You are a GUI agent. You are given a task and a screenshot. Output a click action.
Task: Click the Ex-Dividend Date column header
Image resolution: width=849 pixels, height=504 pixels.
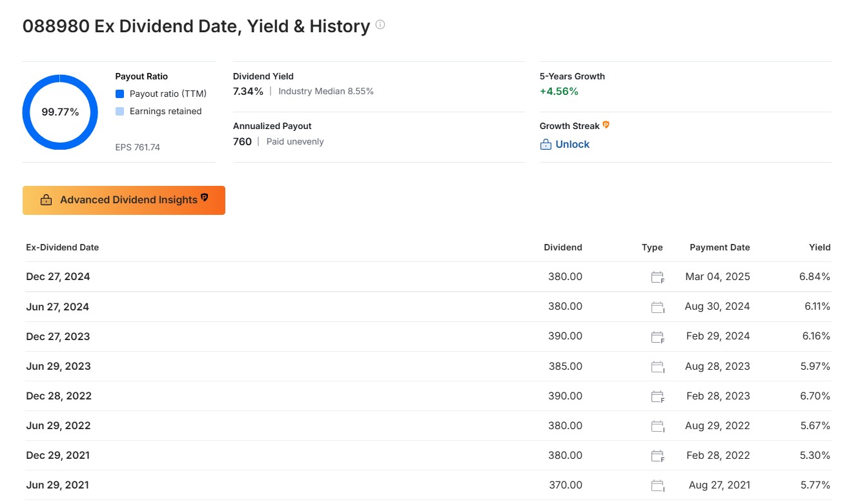[x=63, y=247]
